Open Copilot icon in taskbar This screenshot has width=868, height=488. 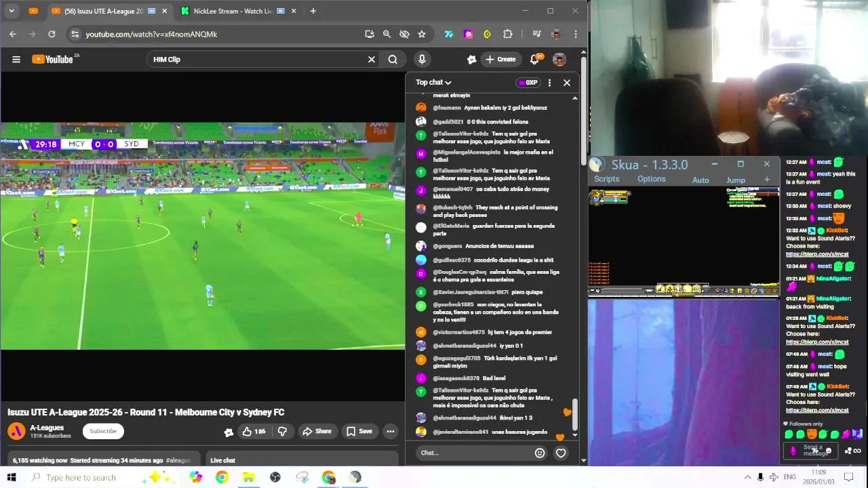196,477
